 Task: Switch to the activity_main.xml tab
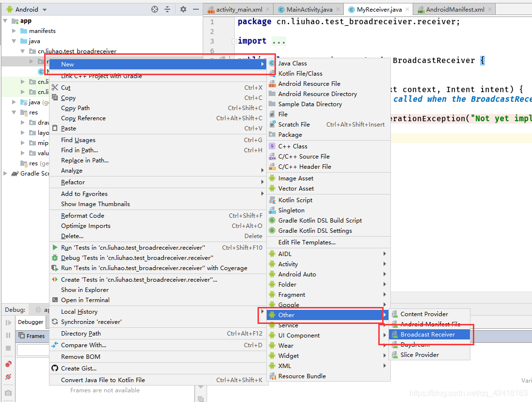(x=239, y=10)
